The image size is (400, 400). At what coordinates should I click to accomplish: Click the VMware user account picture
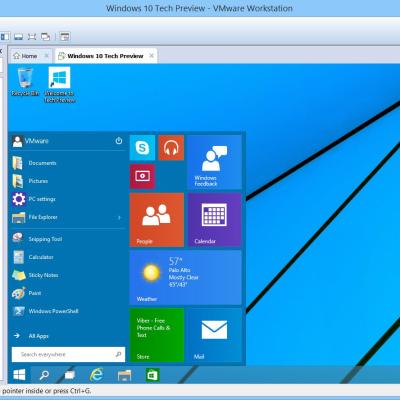pos(17,141)
